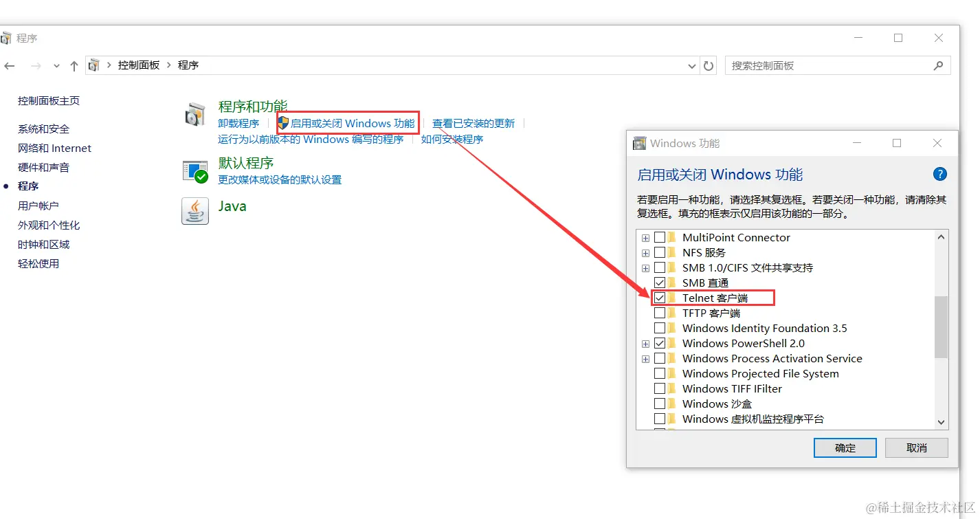This screenshot has height=519, width=980.
Task: Click 如何安装程序 link
Action: click(x=452, y=140)
